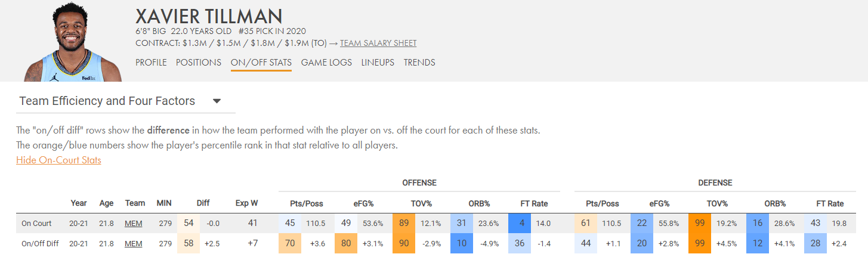This screenshot has width=868, height=257.
Task: Select the On/Off Stats tab
Action: pos(261,63)
